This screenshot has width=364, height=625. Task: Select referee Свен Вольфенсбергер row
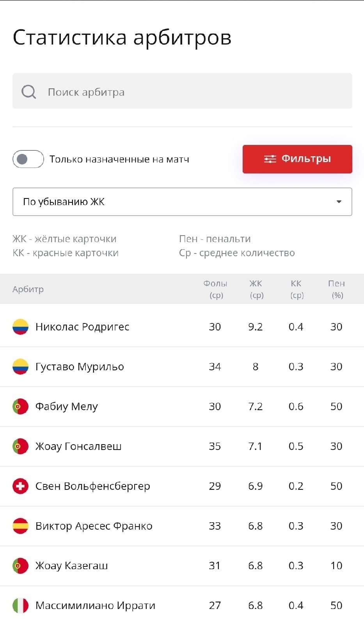pyautogui.click(x=93, y=486)
